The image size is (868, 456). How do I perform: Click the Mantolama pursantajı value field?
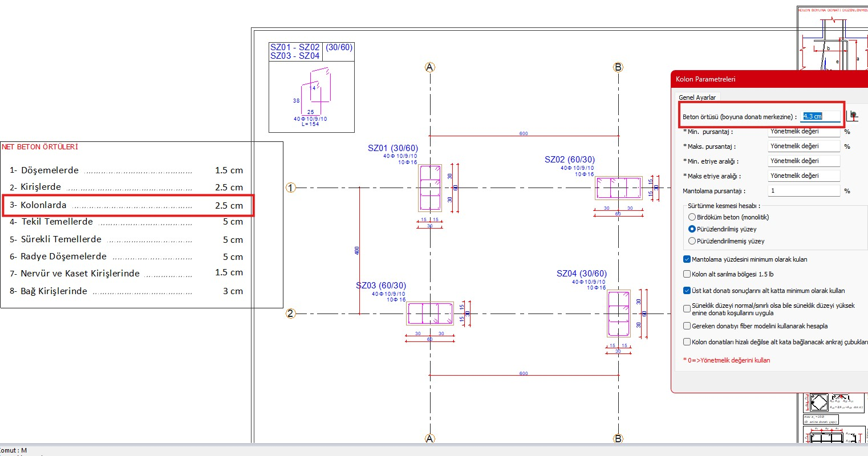coord(804,191)
